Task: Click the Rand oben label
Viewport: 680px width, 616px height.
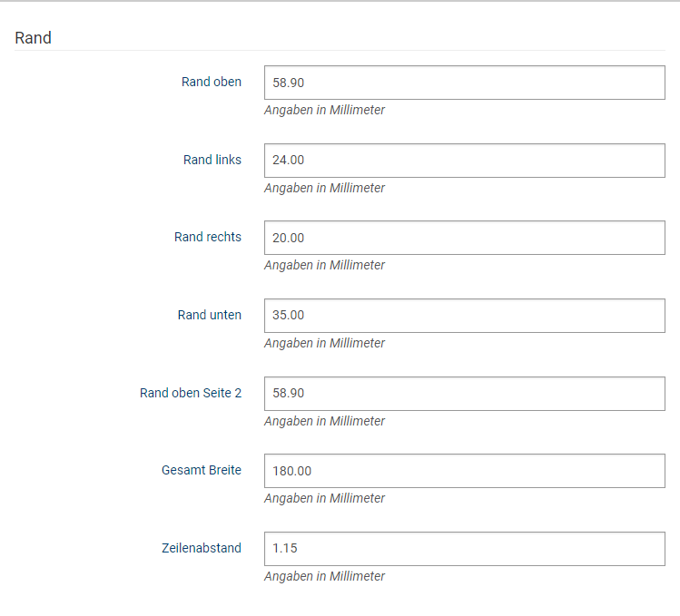Action: (x=212, y=82)
